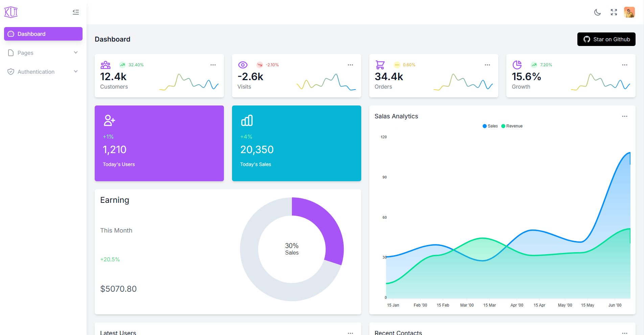Click the bar chart icon on Today's Sales card
Image resolution: width=644 pixels, height=335 pixels.
247,120
